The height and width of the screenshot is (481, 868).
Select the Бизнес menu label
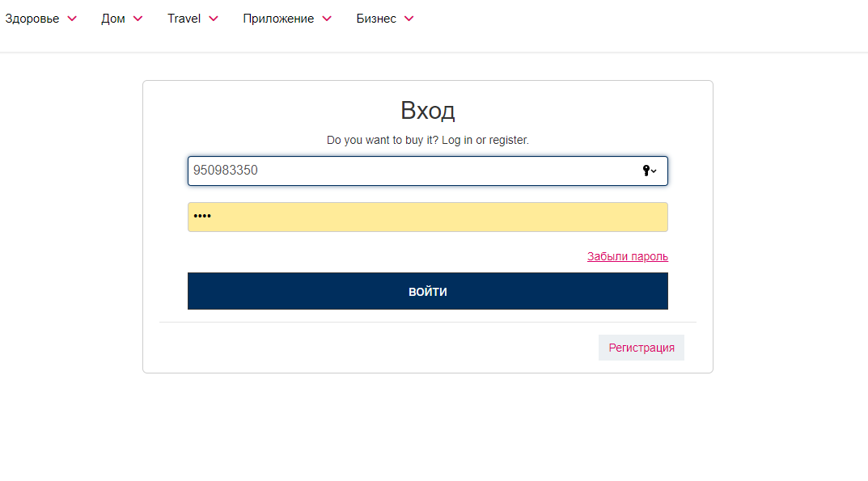tap(376, 19)
